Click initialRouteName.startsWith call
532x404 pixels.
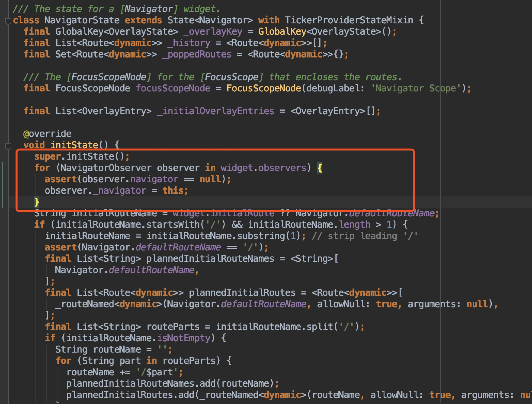point(141,225)
